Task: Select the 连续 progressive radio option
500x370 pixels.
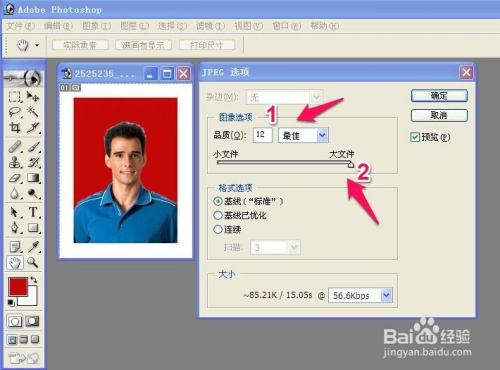Action: 218,229
